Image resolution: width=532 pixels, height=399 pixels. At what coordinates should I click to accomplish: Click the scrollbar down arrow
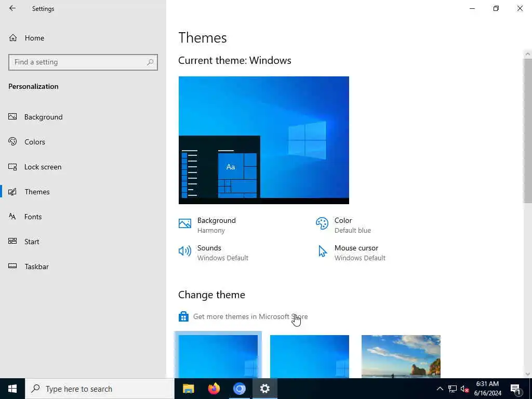pos(528,374)
